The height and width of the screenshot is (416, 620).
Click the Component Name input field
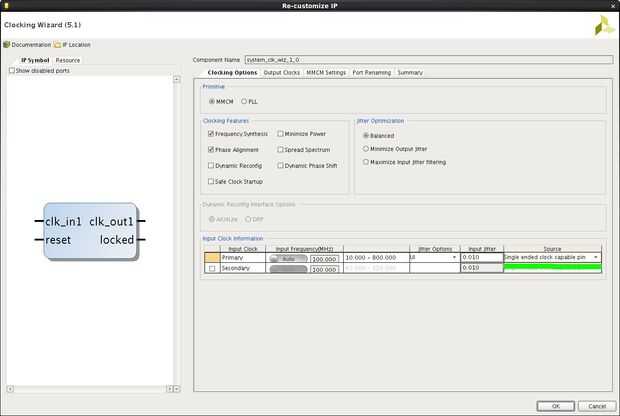429,60
